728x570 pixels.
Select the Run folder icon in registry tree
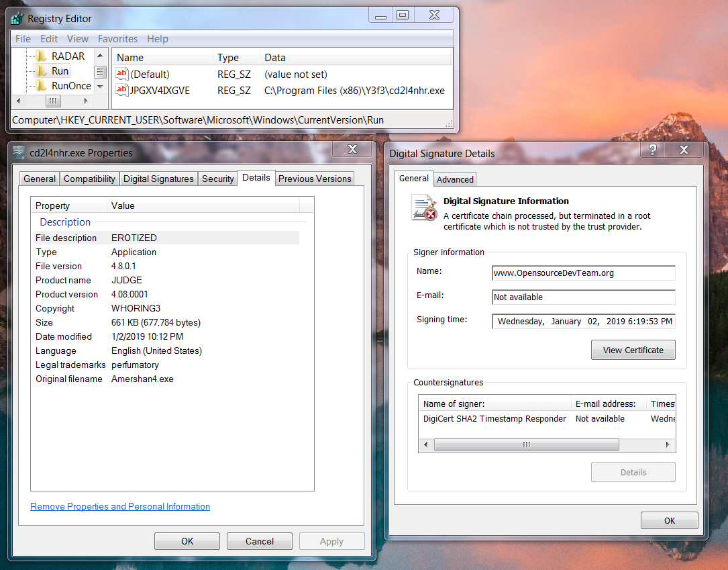42,71
